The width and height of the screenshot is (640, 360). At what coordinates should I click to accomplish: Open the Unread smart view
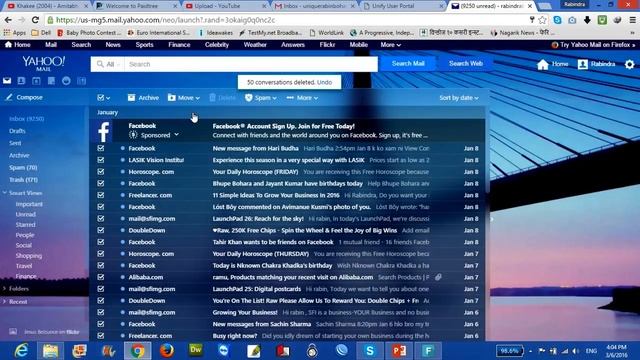click(x=26, y=214)
